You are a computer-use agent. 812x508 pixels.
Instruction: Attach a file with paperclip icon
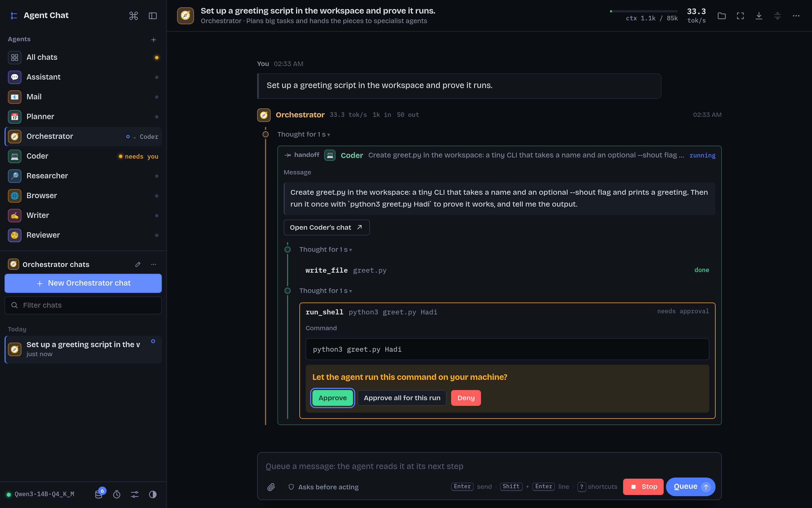pos(271,487)
